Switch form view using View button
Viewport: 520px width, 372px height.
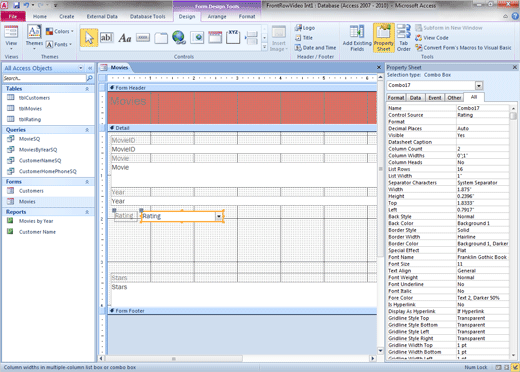click(11, 37)
